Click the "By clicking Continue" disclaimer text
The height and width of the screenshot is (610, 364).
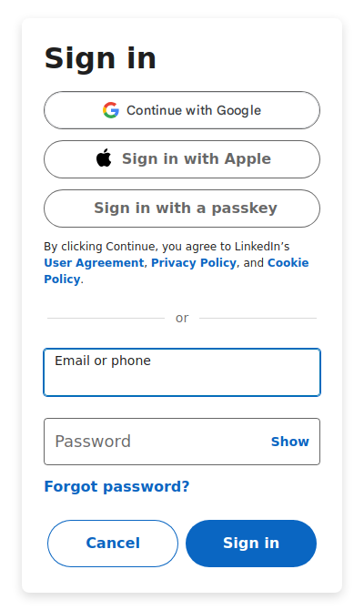[167, 247]
